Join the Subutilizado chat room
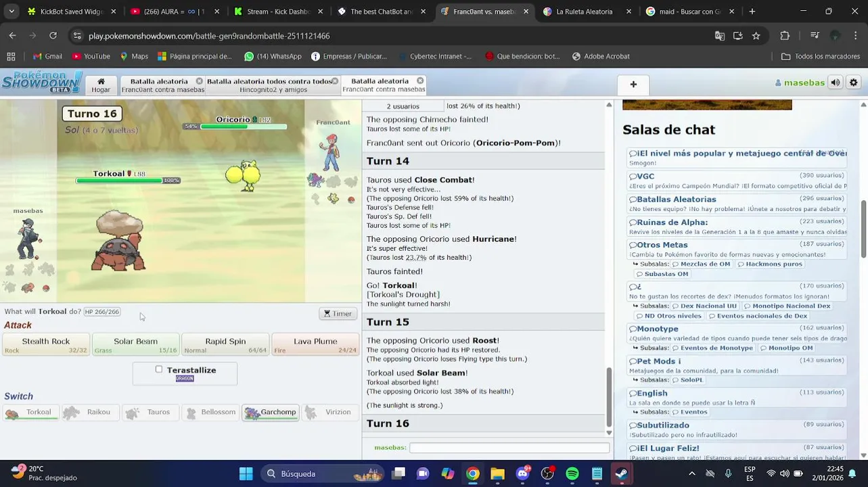The image size is (868, 487). pyautogui.click(x=737, y=430)
